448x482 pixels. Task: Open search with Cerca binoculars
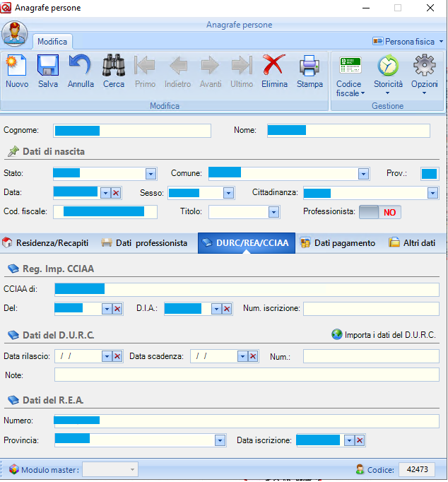(114, 65)
